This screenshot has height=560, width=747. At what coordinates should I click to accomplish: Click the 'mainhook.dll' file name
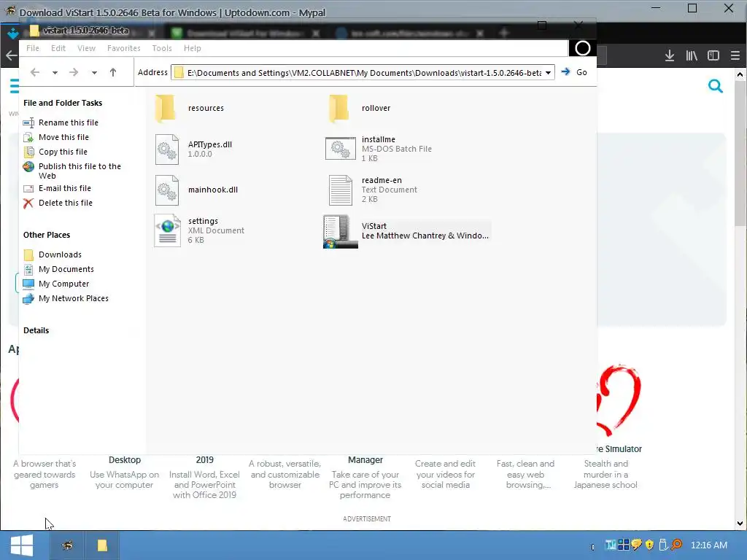click(x=212, y=190)
